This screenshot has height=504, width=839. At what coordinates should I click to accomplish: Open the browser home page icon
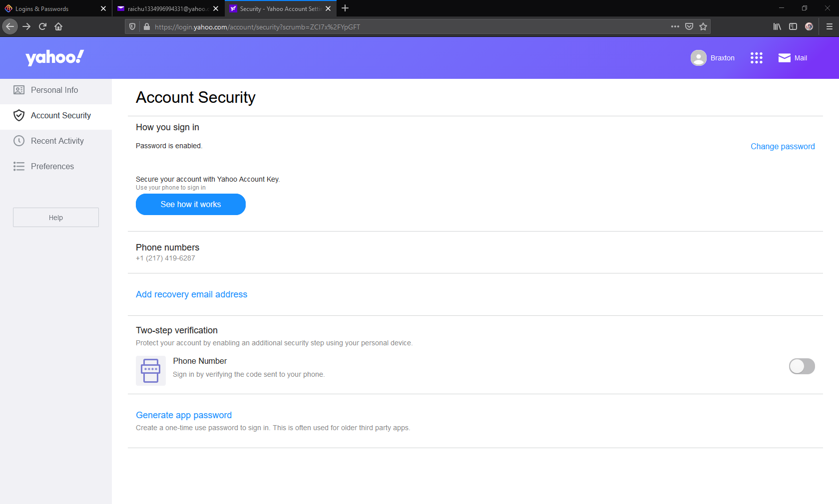click(x=58, y=26)
